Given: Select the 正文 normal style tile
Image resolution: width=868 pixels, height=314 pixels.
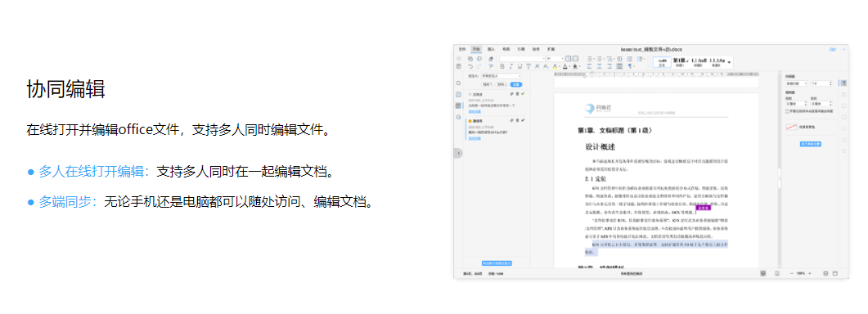Looking at the screenshot, I should pyautogui.click(x=662, y=62).
